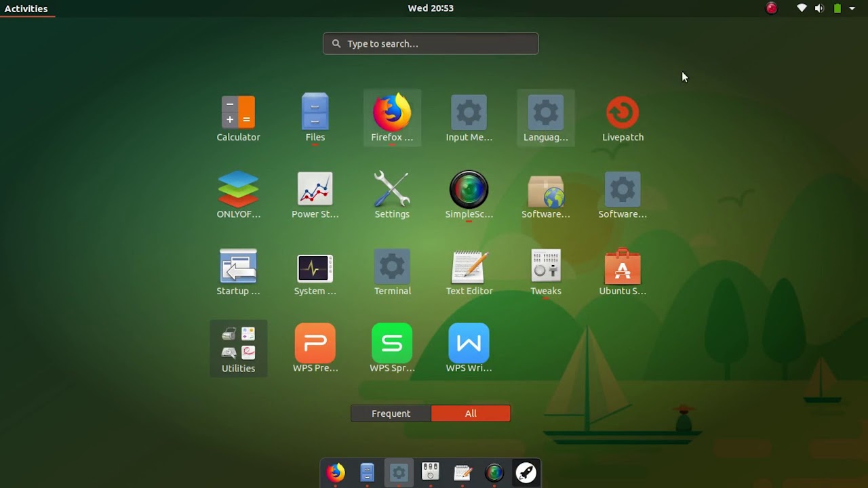Launch Tweaks from the app grid
The height and width of the screenshot is (488, 868).
click(x=546, y=272)
